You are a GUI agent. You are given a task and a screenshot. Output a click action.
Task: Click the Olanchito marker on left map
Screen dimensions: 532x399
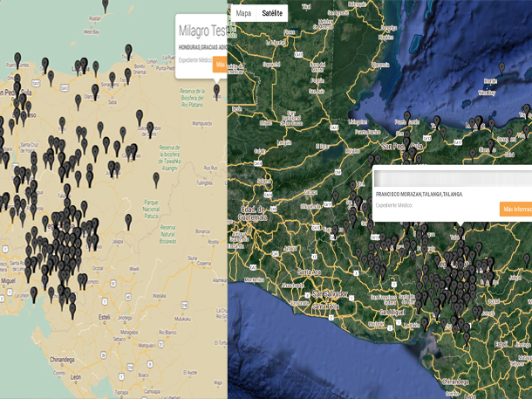95,90
